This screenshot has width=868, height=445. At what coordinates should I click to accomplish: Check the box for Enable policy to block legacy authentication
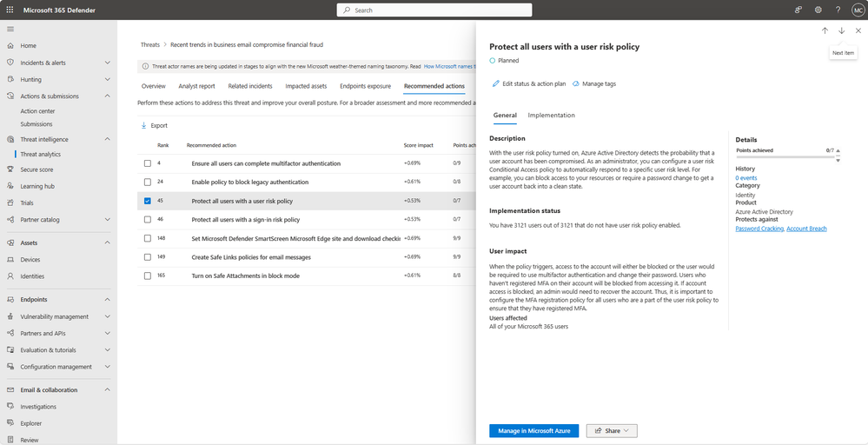point(148,182)
